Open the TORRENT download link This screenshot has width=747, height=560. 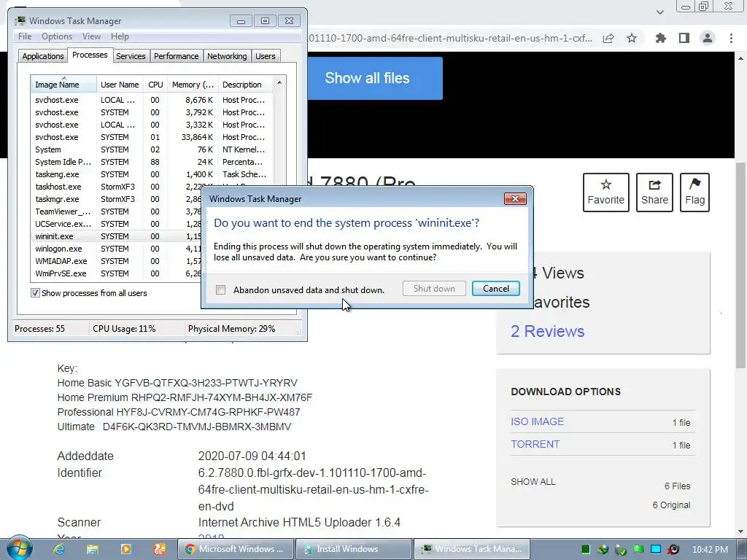click(x=535, y=444)
